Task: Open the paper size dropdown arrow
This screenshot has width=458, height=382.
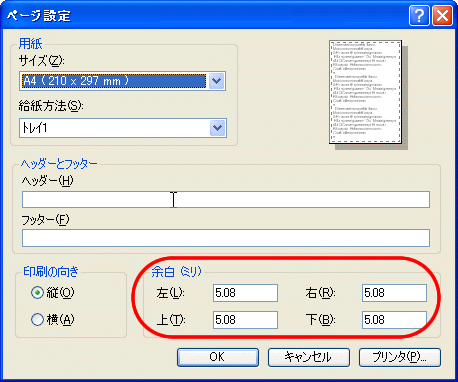Action: [217, 81]
